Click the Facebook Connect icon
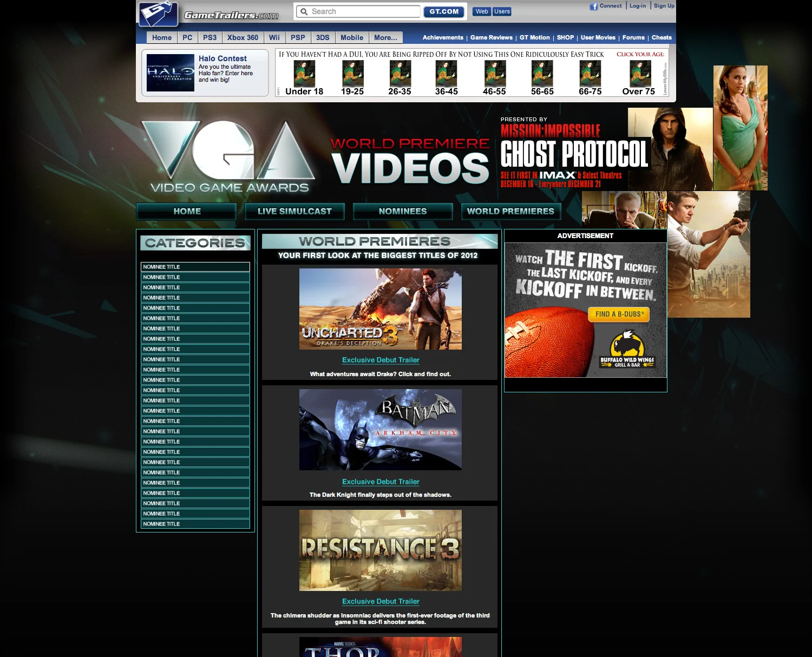 click(x=594, y=6)
